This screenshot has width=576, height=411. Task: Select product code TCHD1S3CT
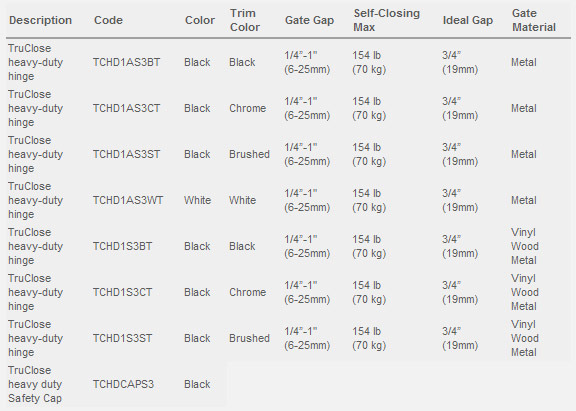click(x=122, y=292)
